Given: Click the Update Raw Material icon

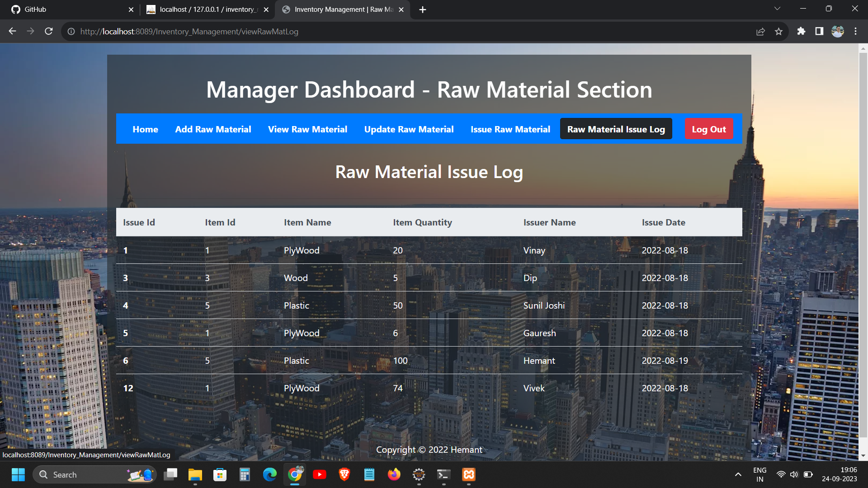Looking at the screenshot, I should pos(409,129).
